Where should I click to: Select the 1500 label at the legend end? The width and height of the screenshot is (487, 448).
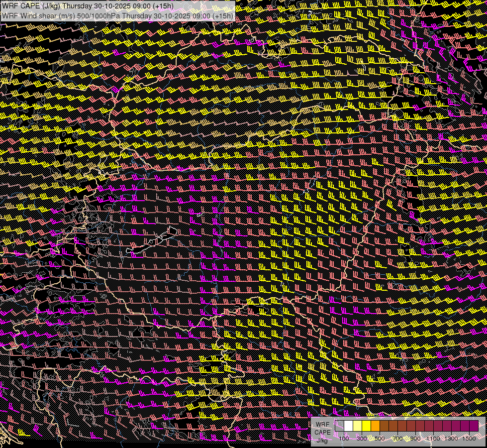469,439
